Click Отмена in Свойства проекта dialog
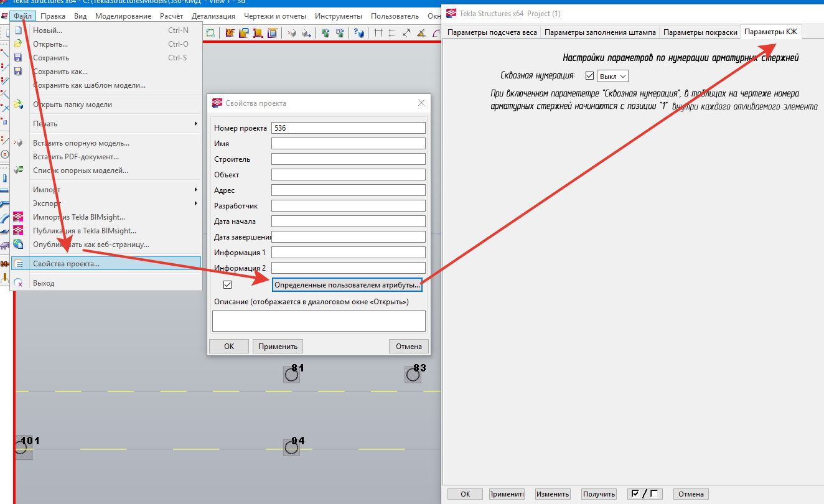 tap(409, 347)
